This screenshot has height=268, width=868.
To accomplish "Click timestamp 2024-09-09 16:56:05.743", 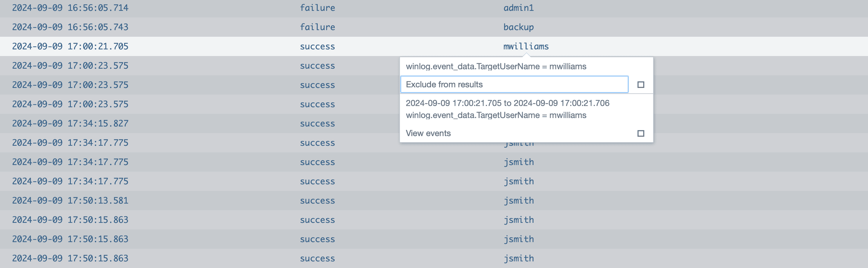I will tap(70, 27).
